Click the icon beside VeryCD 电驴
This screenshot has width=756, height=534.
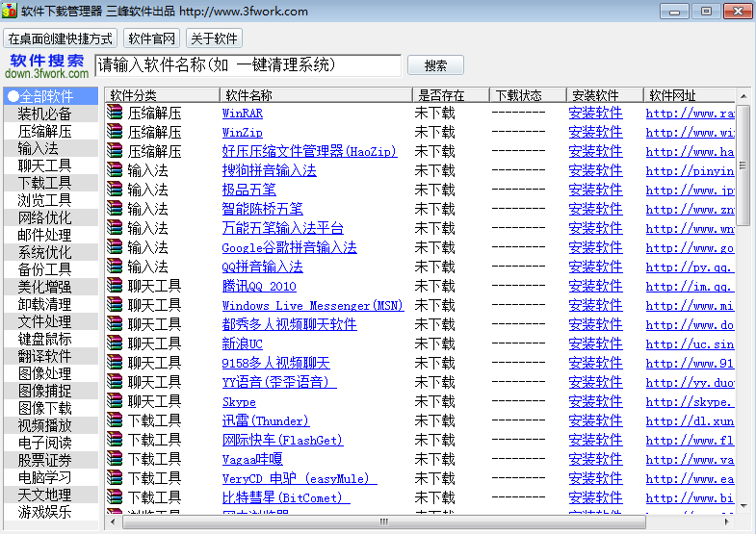(x=115, y=478)
